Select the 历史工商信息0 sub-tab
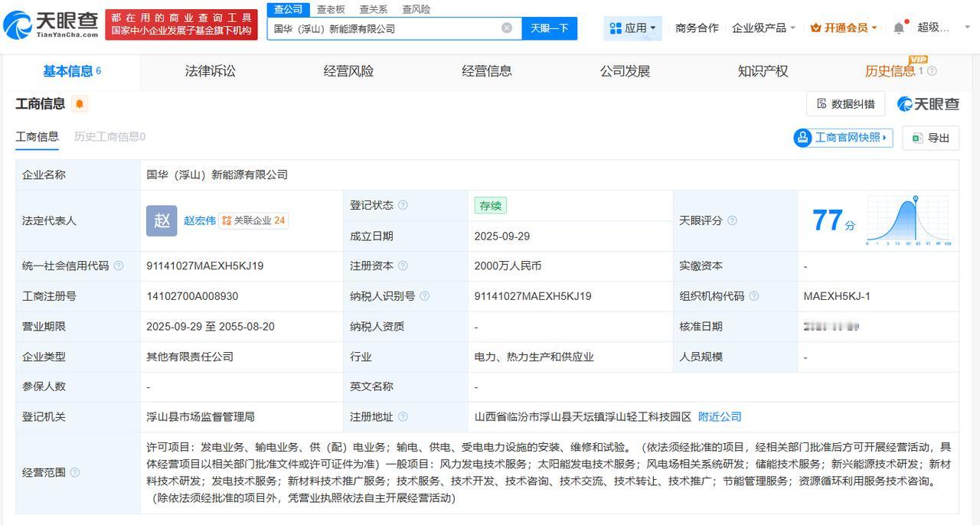Image resolution: width=980 pixels, height=525 pixels. point(109,137)
